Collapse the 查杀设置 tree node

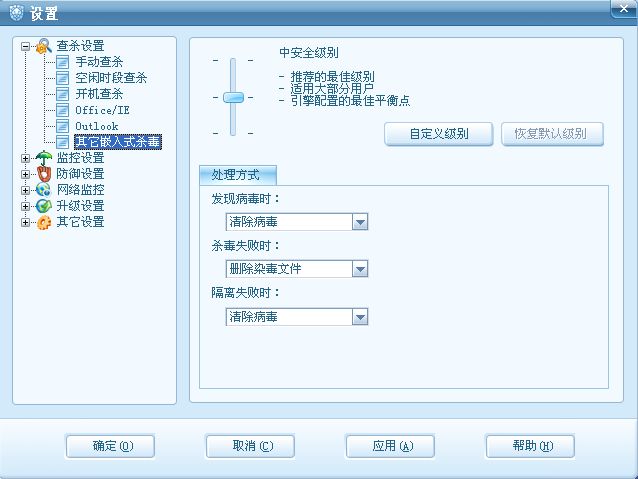tap(25, 46)
